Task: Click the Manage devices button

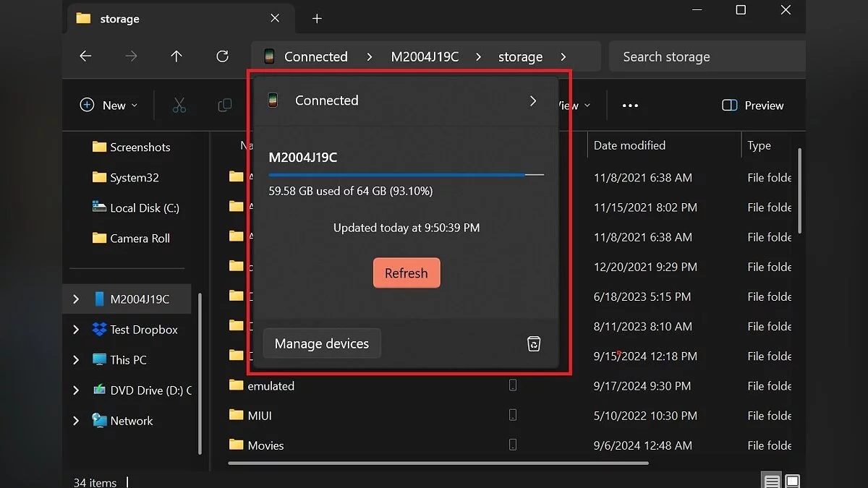Action: (322, 344)
